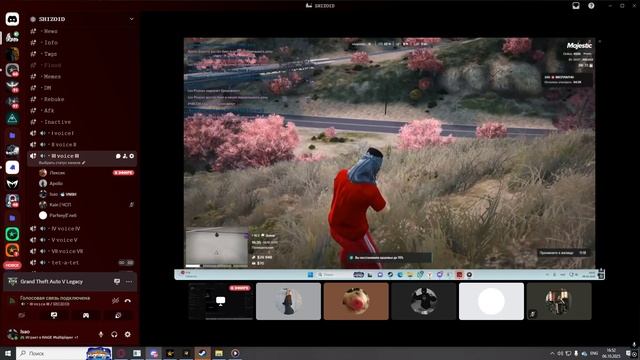
Task: Open Steam from the taskbar
Action: tap(202, 353)
